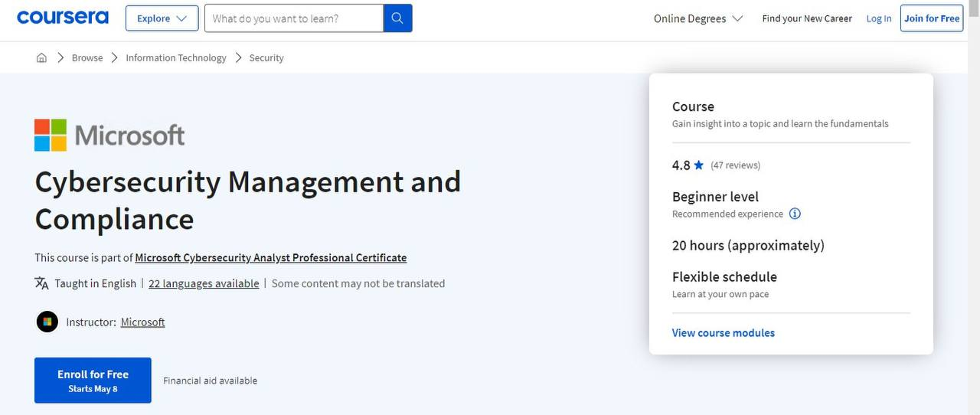Click the Beginner level text
Viewport: 980px width, 415px height.
715,197
